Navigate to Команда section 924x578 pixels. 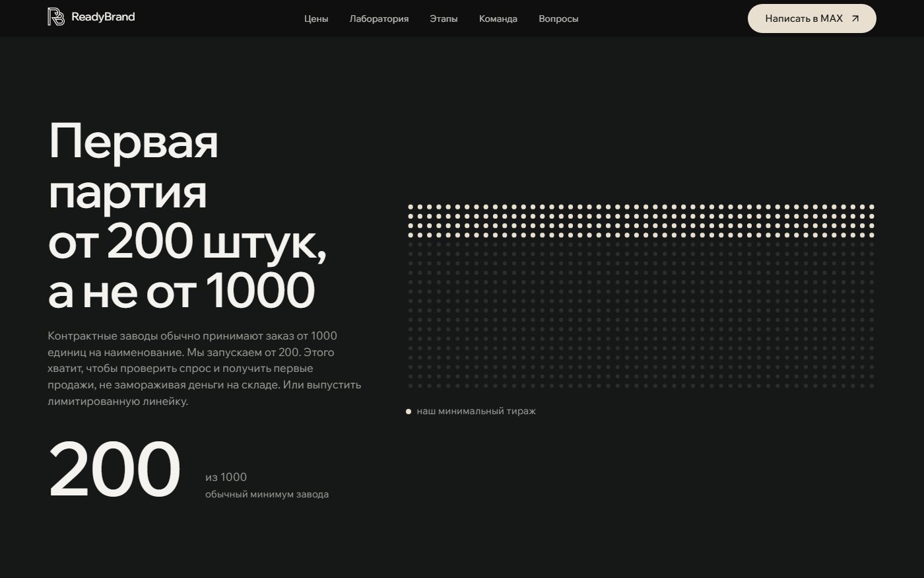(498, 18)
